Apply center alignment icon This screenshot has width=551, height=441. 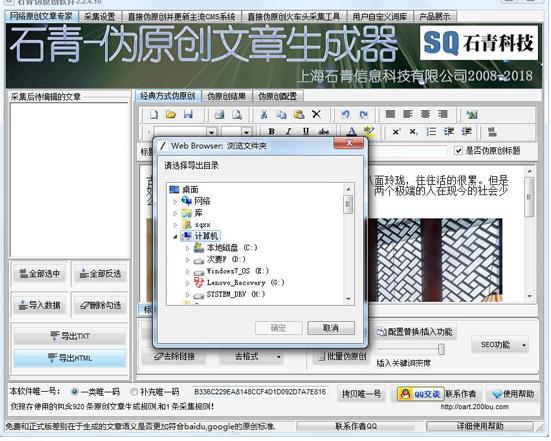[425, 114]
